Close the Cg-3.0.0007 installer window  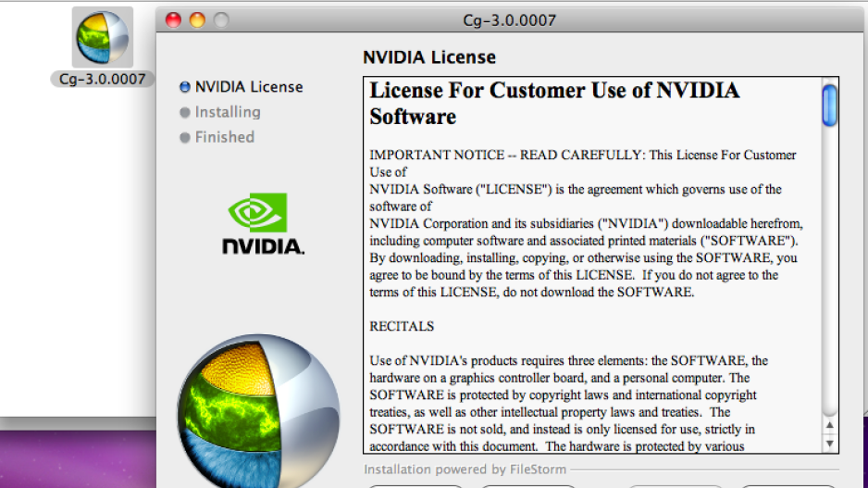[x=173, y=20]
